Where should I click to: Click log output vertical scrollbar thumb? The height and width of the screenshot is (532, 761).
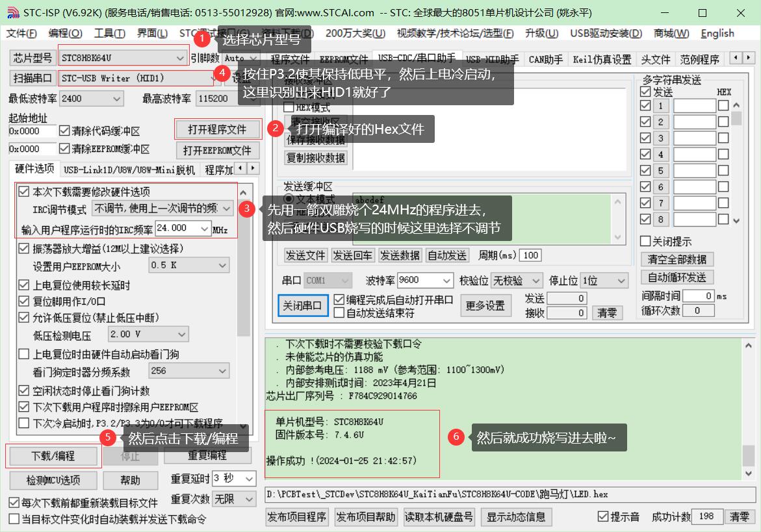(749, 455)
